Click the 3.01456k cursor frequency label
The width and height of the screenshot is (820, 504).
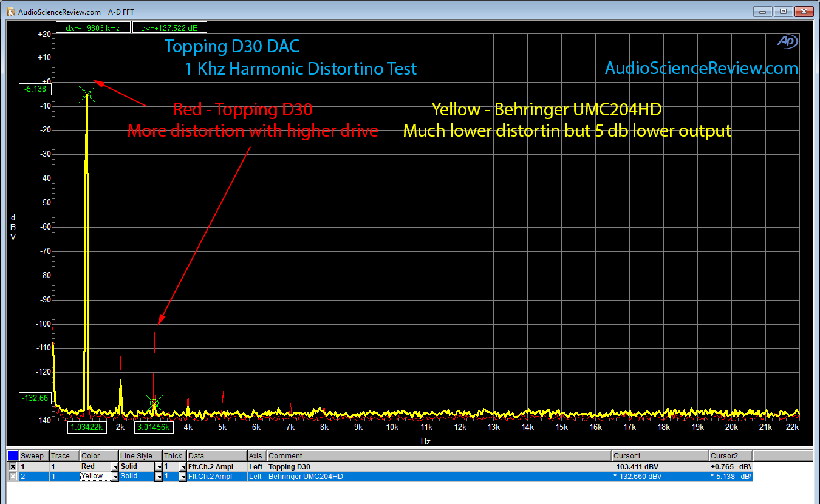click(154, 427)
